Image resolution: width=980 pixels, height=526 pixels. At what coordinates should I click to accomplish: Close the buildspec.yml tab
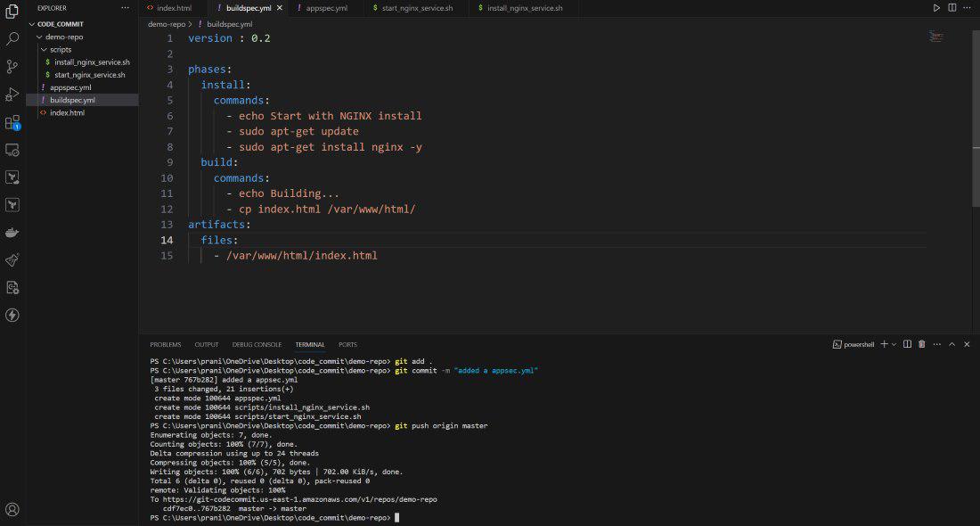(280, 8)
